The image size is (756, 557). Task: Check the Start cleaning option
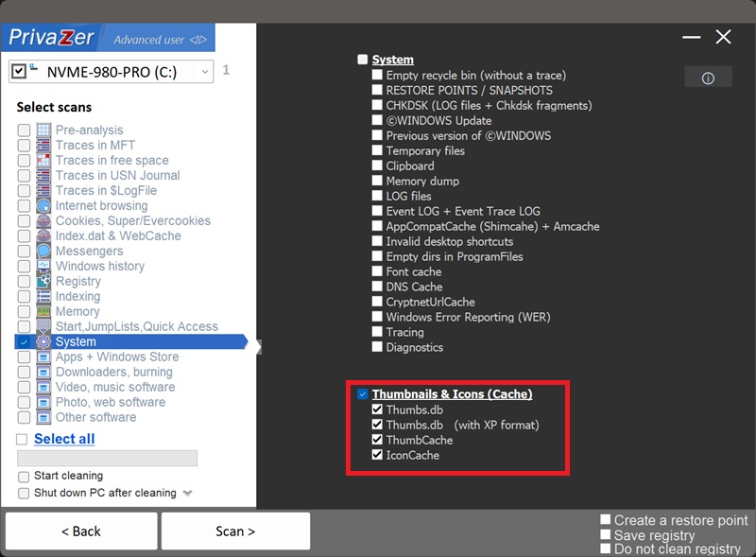23,477
